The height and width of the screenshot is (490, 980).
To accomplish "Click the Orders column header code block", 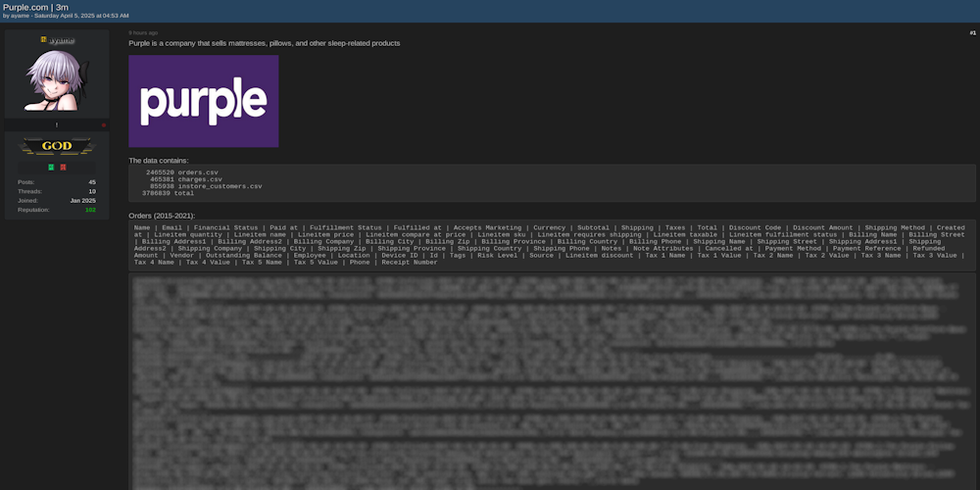I will click(x=552, y=245).
